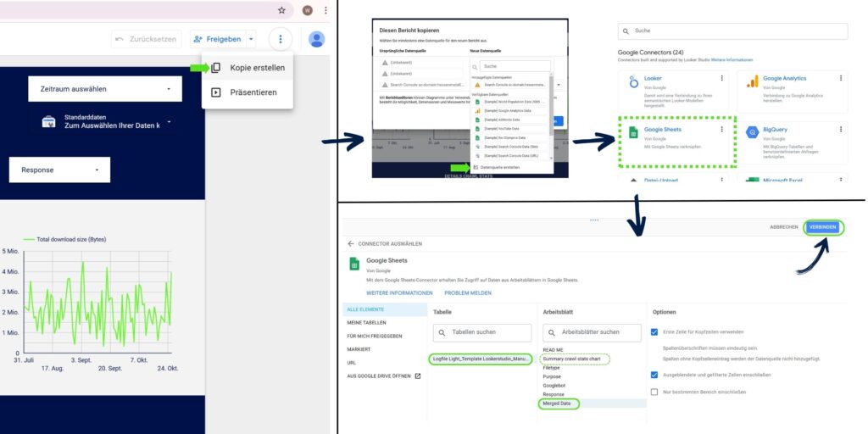This screenshot has height=434, width=868.
Task: Select Search Console source under Hinzugefügte Datenquellen
Action: coord(509,85)
